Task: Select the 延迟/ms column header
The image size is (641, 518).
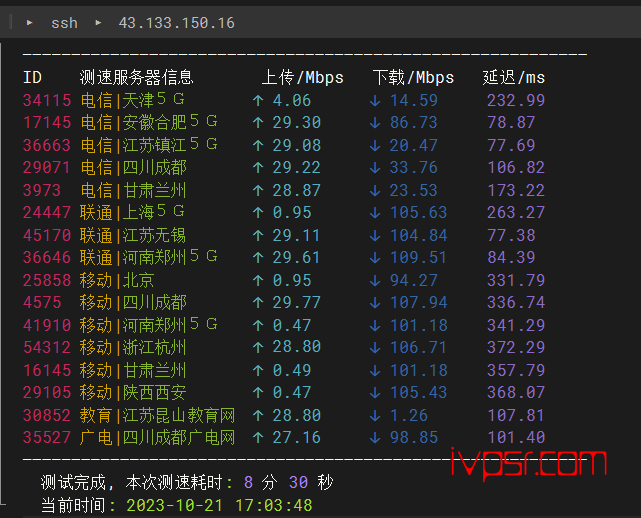Action: pos(514,77)
